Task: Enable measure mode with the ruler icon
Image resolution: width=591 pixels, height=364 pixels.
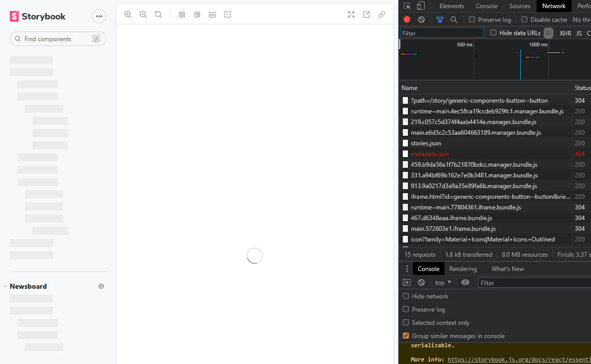Action: [x=212, y=15]
